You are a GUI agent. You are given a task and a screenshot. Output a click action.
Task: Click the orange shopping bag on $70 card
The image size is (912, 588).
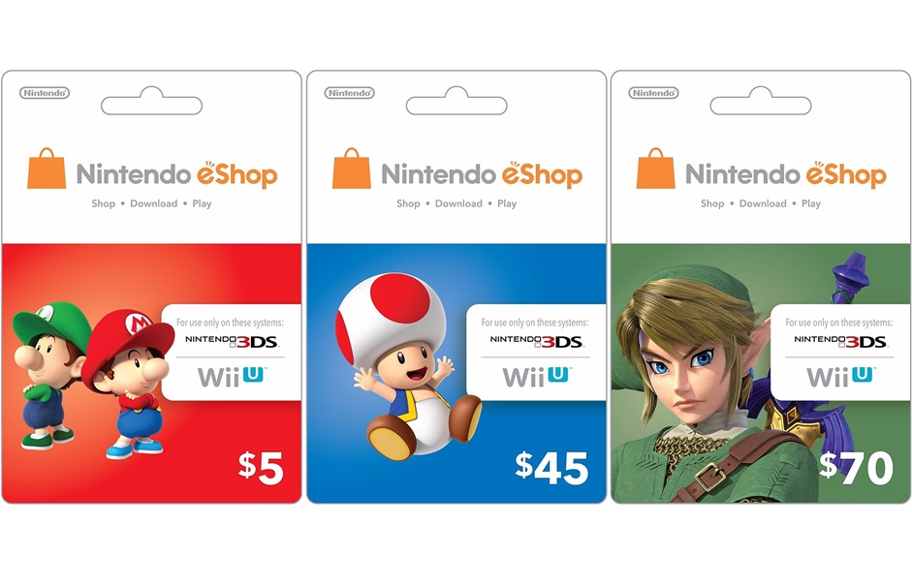pos(655,169)
